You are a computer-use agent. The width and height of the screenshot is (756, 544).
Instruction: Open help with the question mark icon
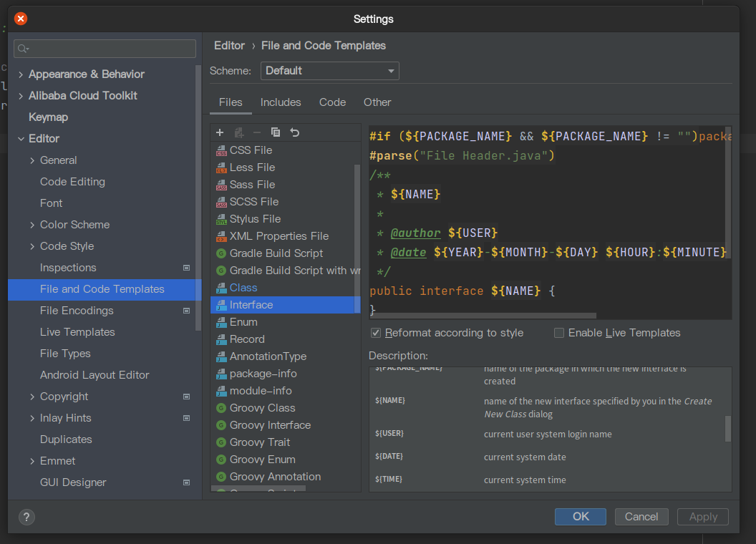pyautogui.click(x=26, y=518)
